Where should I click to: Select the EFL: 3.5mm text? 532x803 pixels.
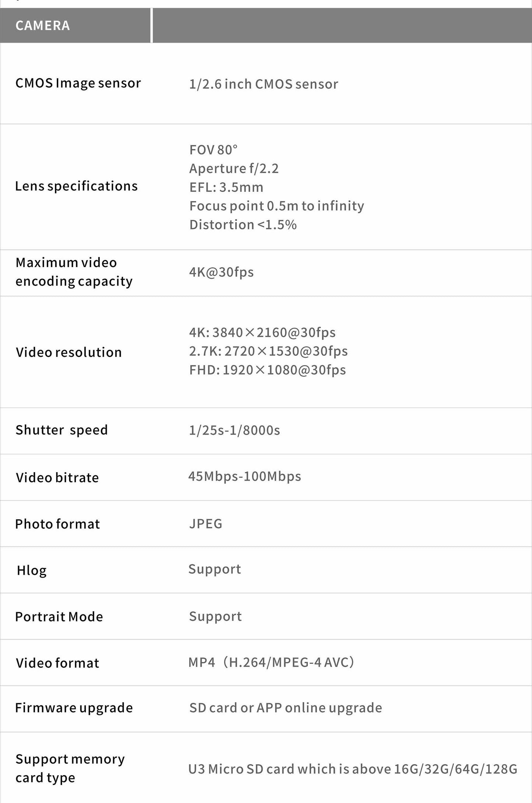point(226,187)
